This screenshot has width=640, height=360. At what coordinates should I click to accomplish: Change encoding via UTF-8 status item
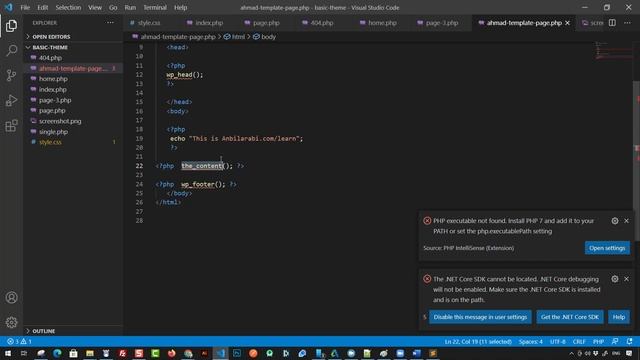558,341
